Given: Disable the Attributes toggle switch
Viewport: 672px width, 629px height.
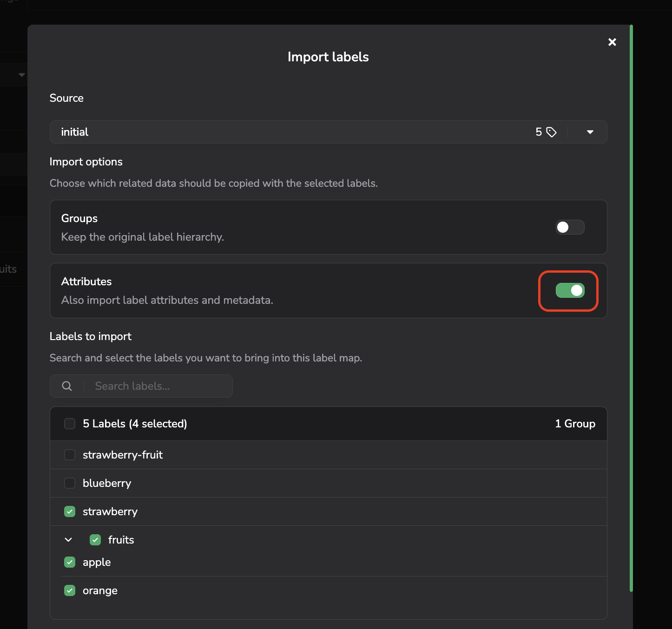Looking at the screenshot, I should (570, 290).
